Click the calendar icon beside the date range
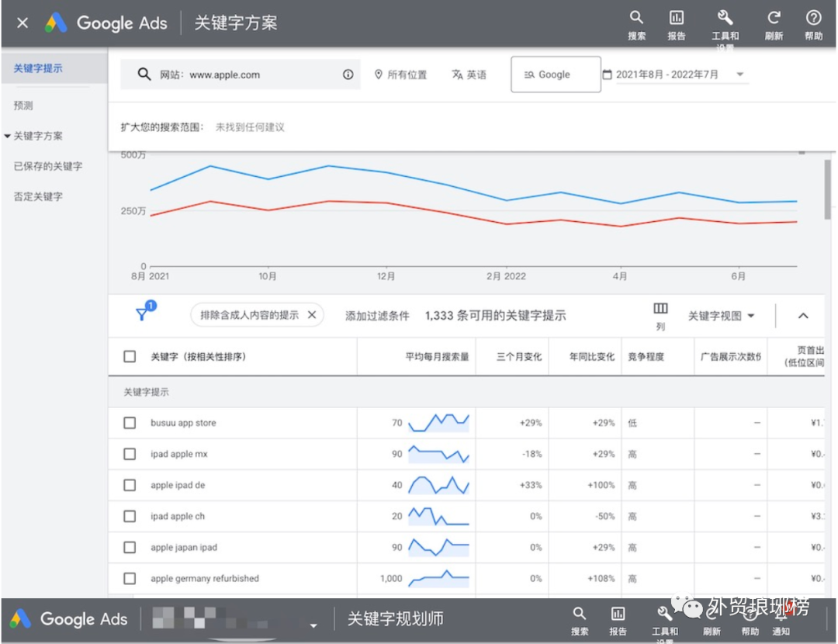 pyautogui.click(x=607, y=74)
